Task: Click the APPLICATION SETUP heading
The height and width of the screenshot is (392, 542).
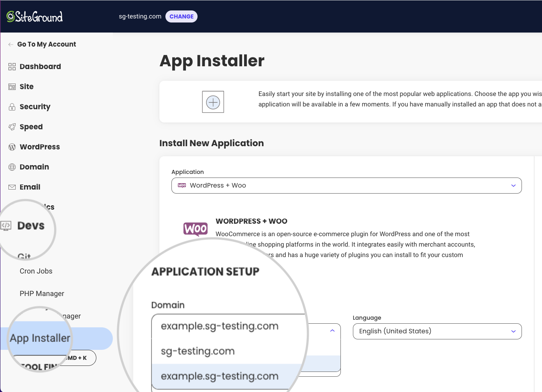Action: coord(205,272)
